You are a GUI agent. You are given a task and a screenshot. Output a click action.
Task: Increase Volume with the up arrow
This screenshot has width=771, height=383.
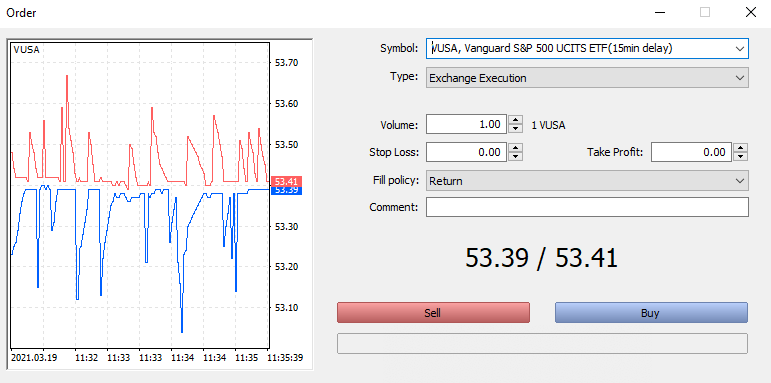pyautogui.click(x=515, y=119)
